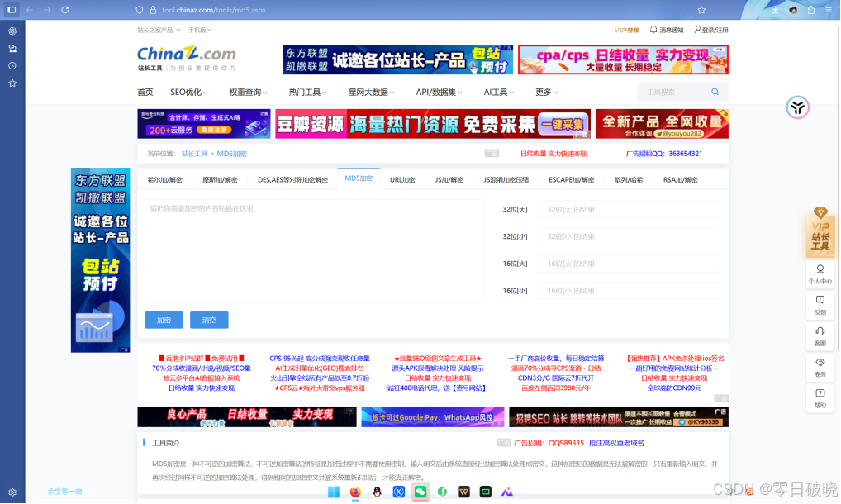The width and height of the screenshot is (841, 504).
Task: Click the magnifier icon in the 工具搜索 box
Action: click(714, 92)
